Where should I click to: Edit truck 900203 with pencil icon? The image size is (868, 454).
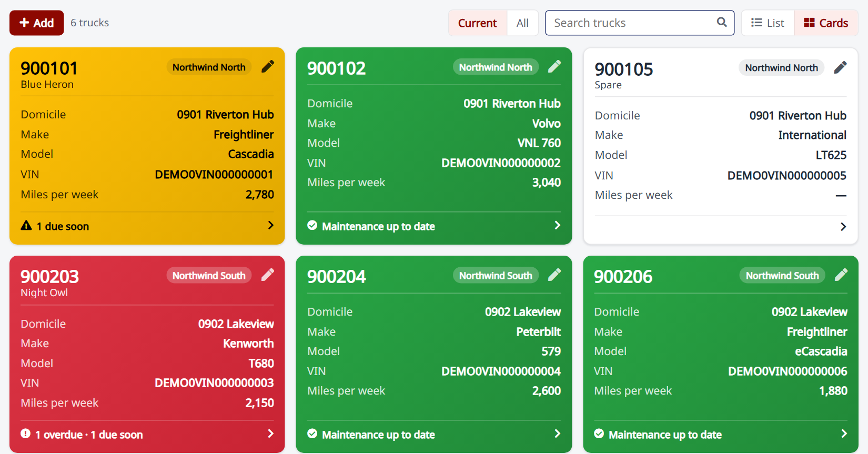click(268, 275)
